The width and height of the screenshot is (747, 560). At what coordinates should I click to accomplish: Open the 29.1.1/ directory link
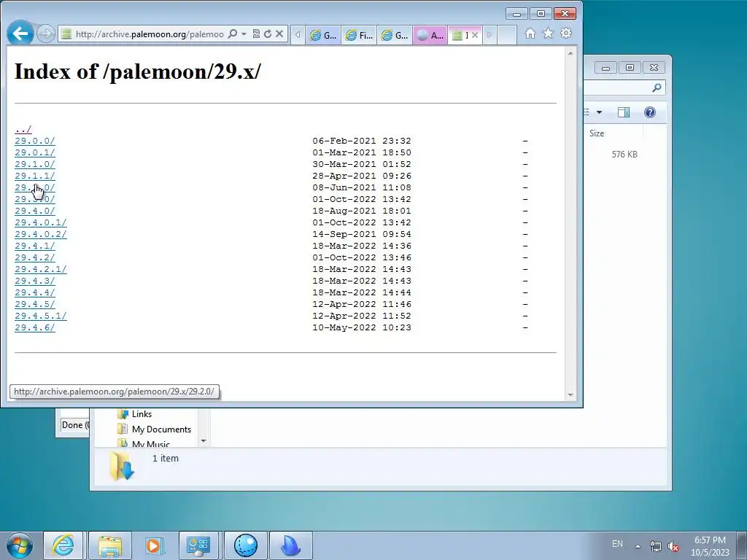[x=35, y=176]
